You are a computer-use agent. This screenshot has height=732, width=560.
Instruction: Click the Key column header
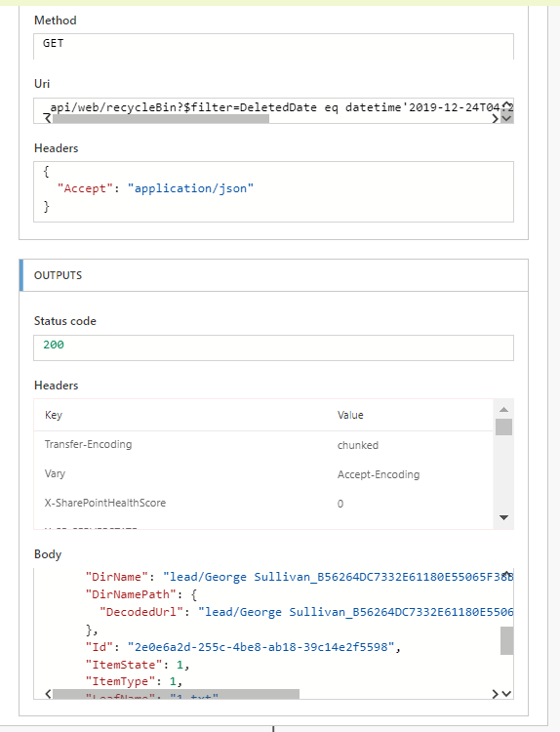point(54,415)
